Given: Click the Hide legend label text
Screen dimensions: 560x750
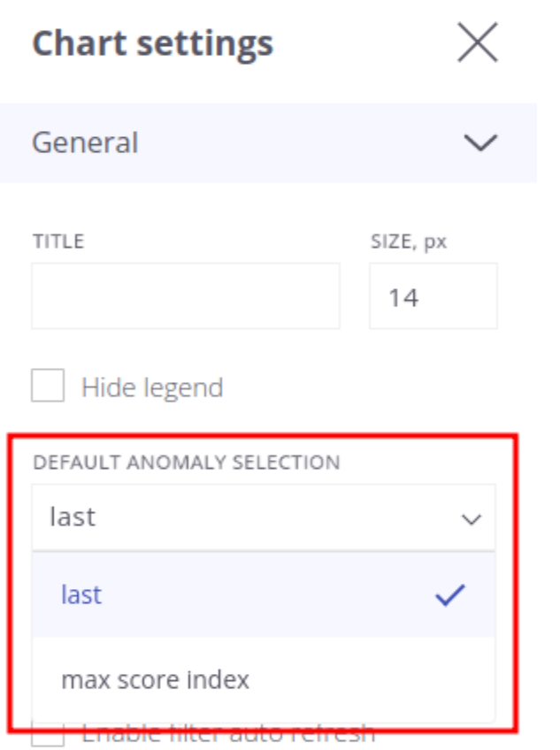Looking at the screenshot, I should 152,387.
